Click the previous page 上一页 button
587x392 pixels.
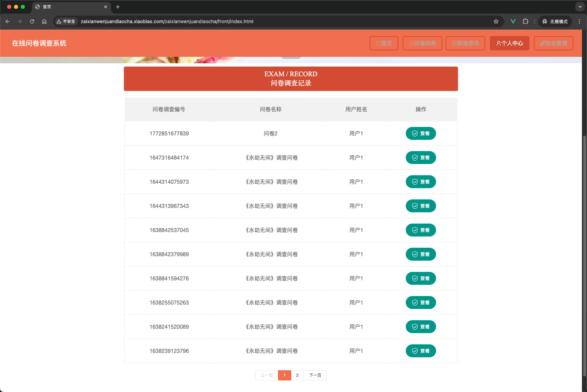click(x=267, y=375)
